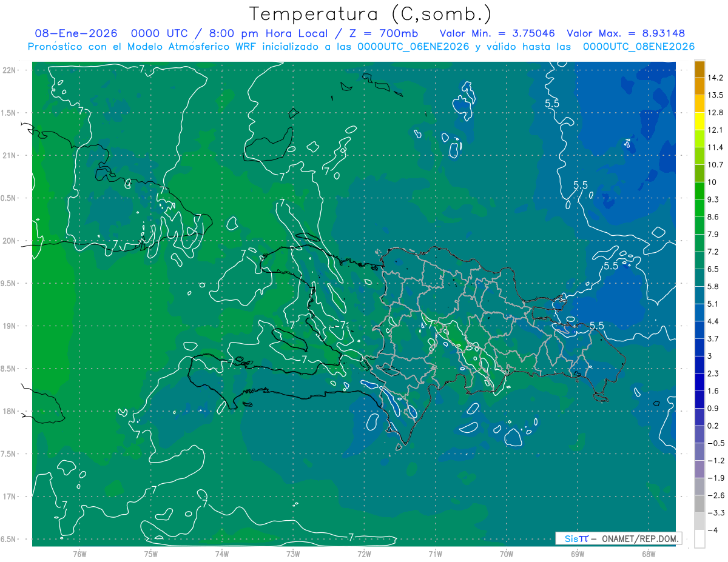Click the 76W longitude label
The image size is (728, 562).
click(79, 554)
